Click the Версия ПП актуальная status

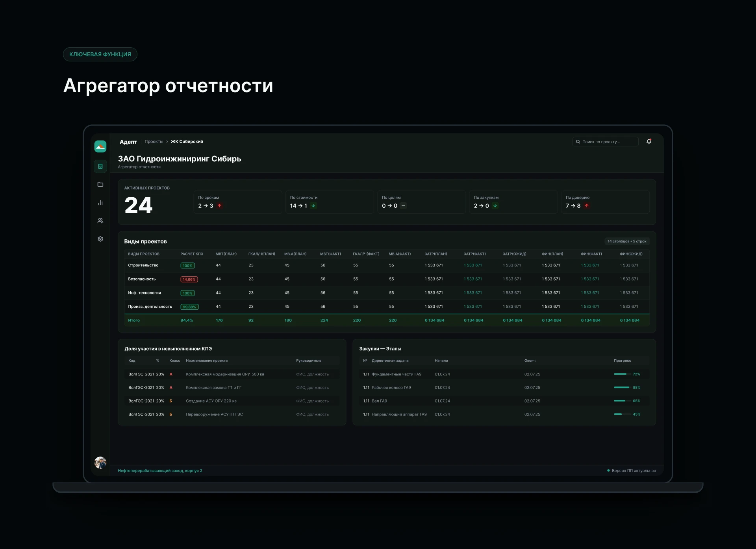tap(632, 471)
